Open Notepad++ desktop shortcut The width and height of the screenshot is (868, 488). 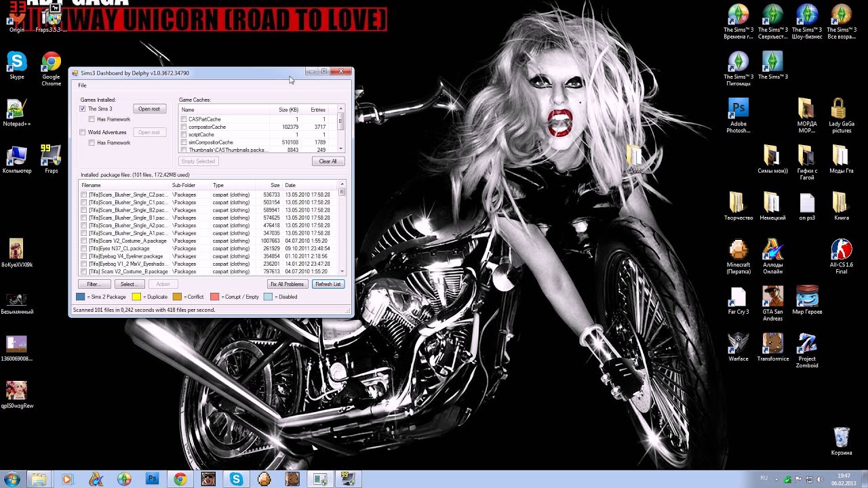[x=16, y=113]
